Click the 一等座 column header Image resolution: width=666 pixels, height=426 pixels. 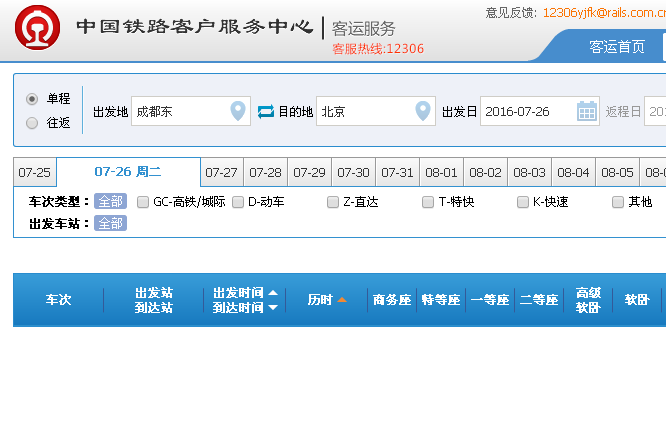pos(490,300)
